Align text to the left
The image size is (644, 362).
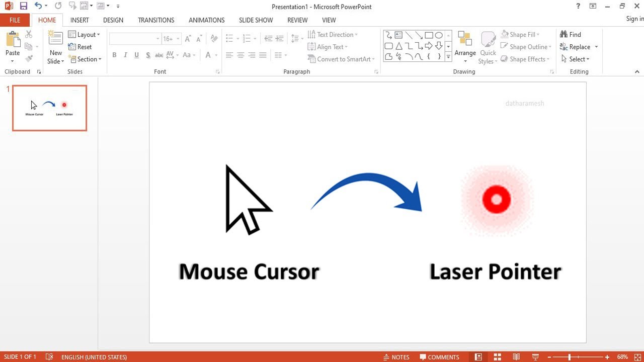click(x=229, y=55)
